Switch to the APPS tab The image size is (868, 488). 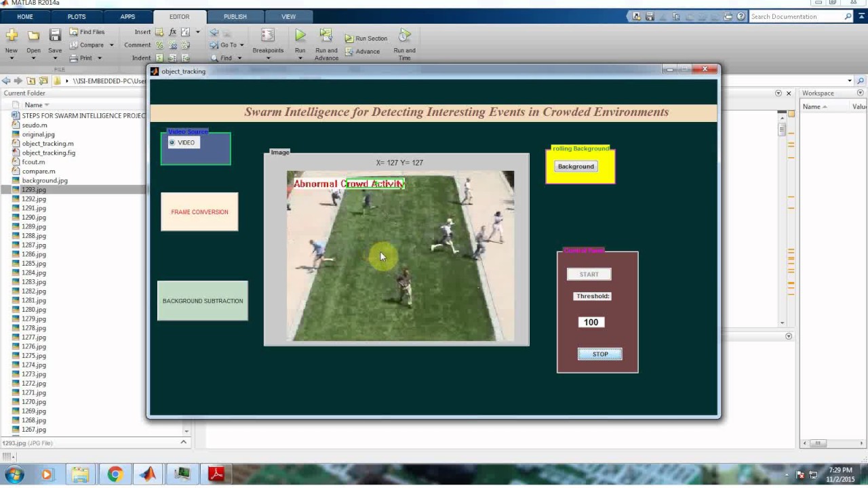[x=127, y=16]
